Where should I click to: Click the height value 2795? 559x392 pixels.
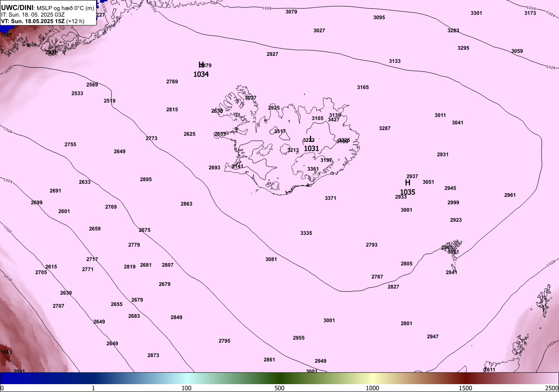pyautogui.click(x=224, y=341)
